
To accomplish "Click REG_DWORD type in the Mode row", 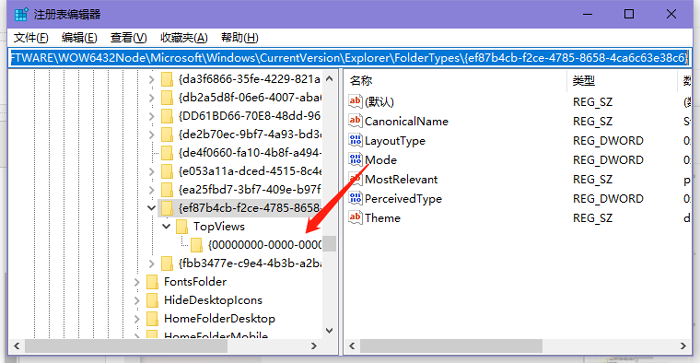I will pyautogui.click(x=608, y=160).
